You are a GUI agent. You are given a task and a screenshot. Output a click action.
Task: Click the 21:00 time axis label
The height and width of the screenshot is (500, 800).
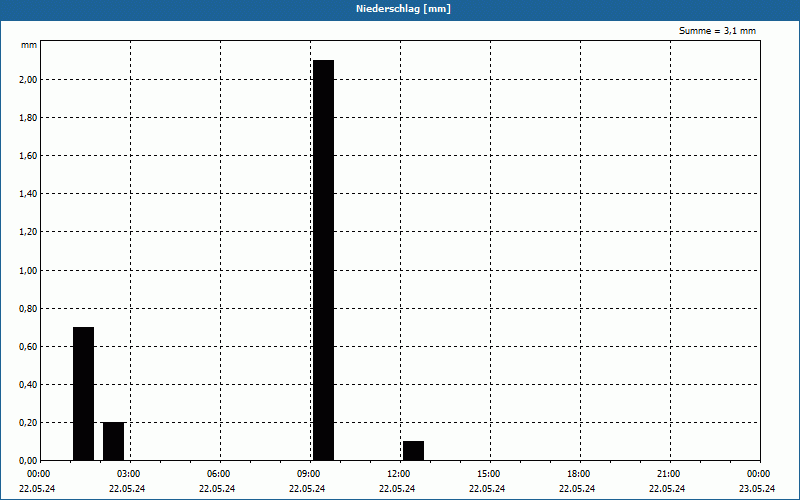668,474
